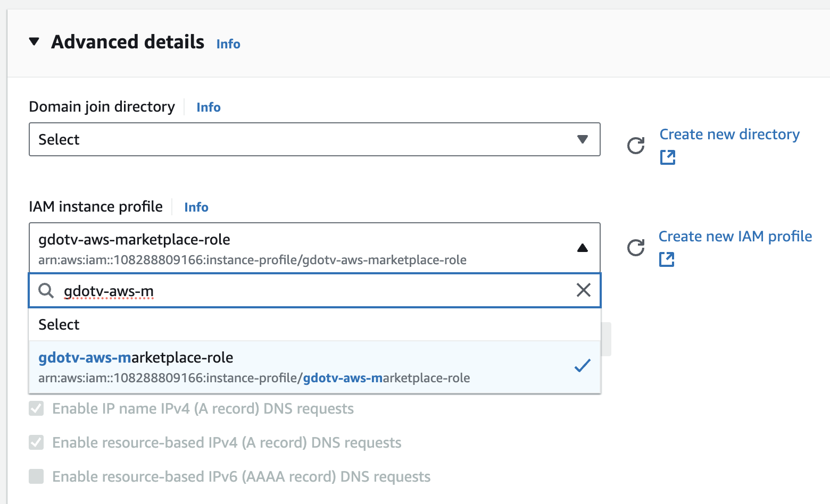This screenshot has width=830, height=504.
Task: Click external link icon under Create new IAM profile
Action: pyautogui.click(x=667, y=259)
